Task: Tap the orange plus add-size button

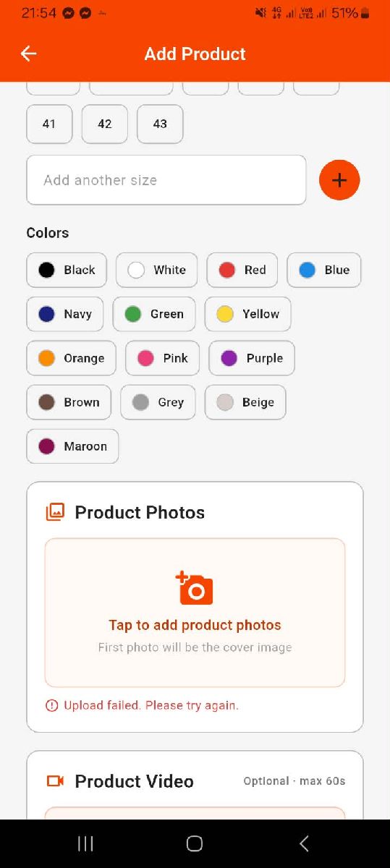Action: point(339,180)
